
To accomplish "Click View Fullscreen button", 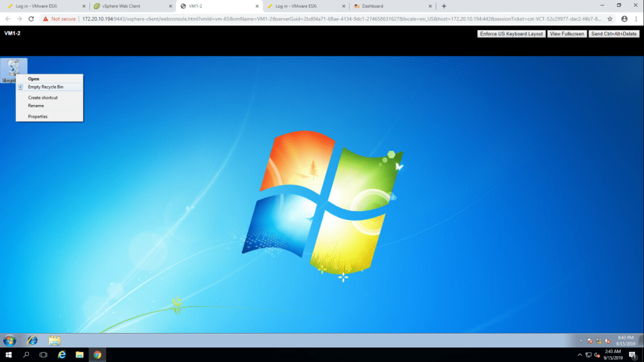I will [x=567, y=33].
